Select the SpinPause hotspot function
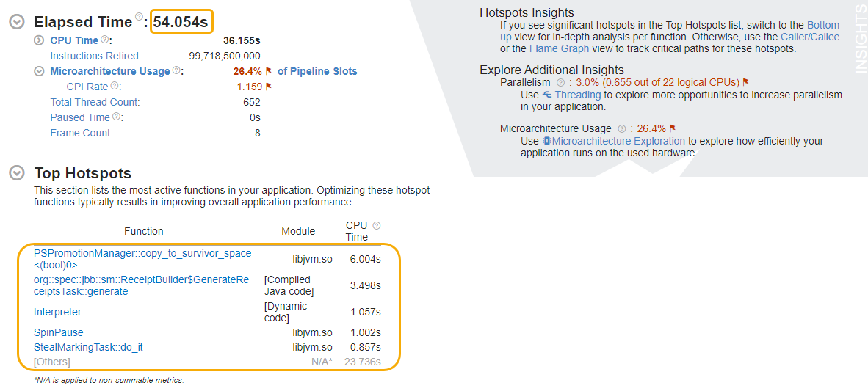Image resolution: width=868 pixels, height=391 pixels. pos(59,332)
